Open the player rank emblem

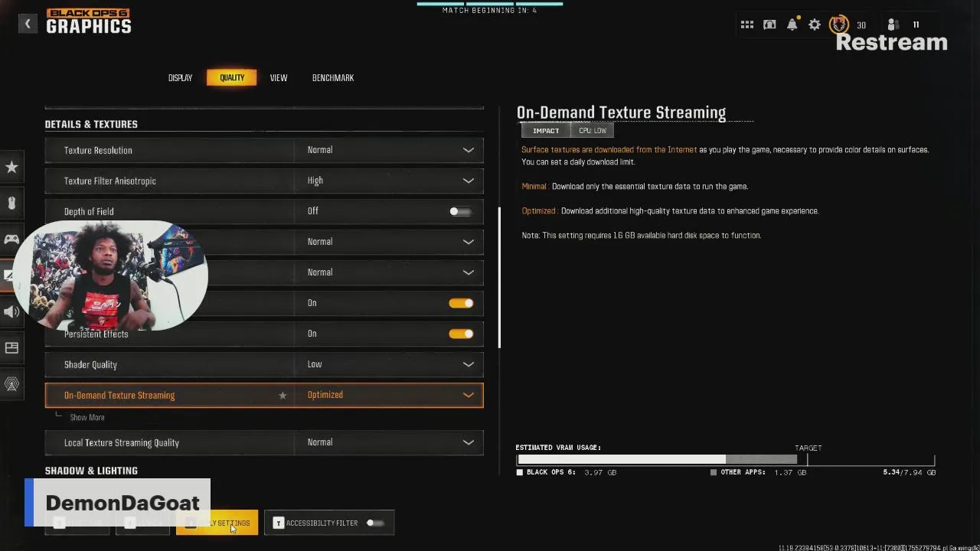[839, 24]
